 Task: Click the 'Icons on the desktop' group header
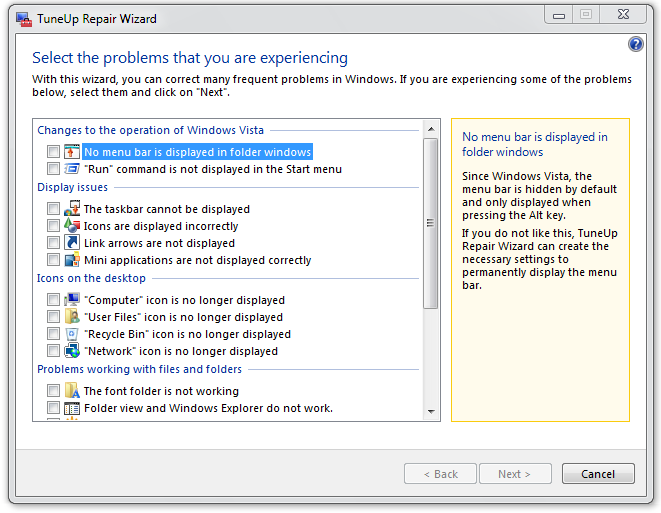point(91,278)
